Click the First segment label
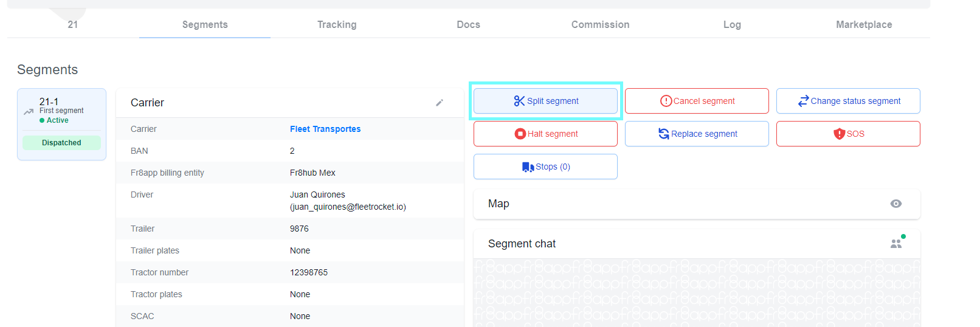Screen dimensions: 980x327 click(x=61, y=111)
